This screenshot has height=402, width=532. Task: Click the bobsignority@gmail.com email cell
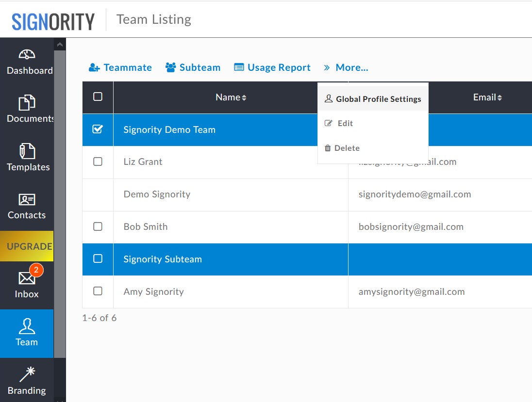[411, 226]
